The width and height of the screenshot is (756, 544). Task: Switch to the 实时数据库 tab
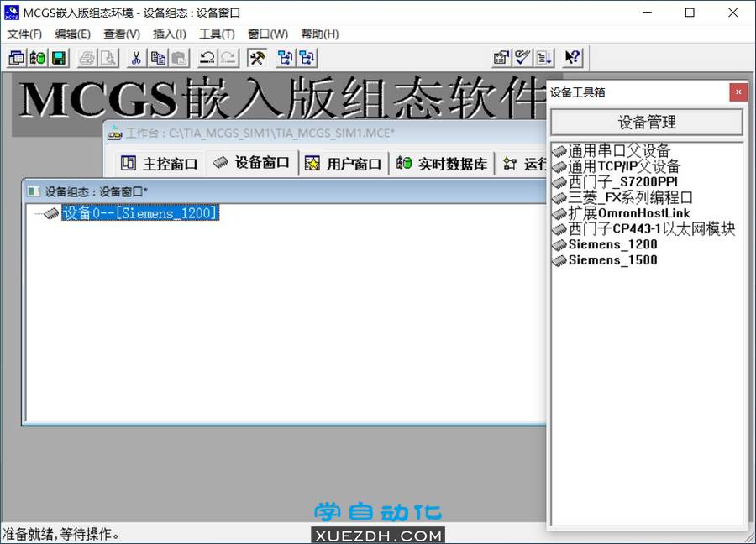[x=442, y=164]
